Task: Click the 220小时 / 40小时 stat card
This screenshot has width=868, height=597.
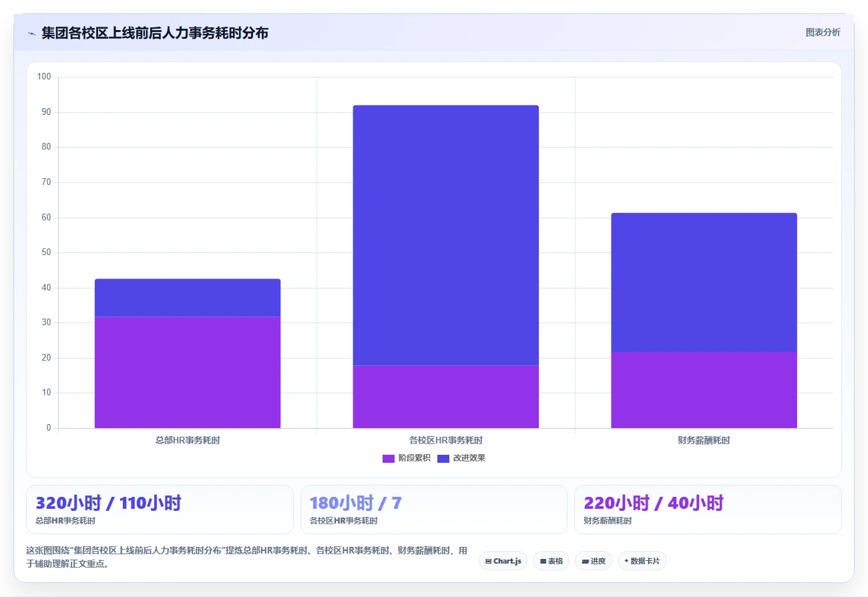Action: click(x=708, y=510)
